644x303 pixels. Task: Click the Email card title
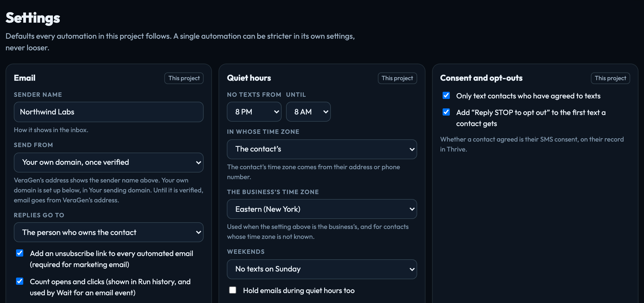pos(25,78)
